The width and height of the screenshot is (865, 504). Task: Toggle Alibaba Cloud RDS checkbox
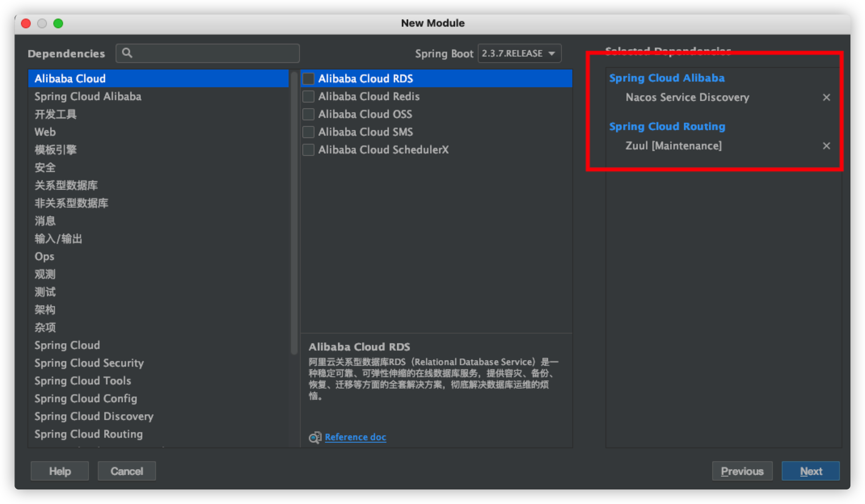[x=310, y=78]
